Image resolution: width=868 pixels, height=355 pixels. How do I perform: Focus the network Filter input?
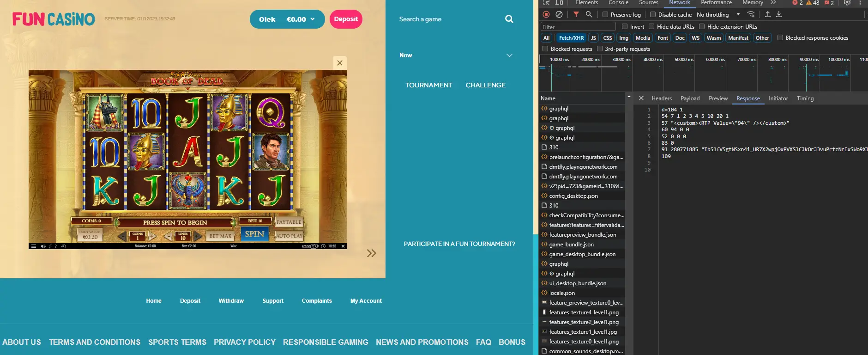pos(578,27)
